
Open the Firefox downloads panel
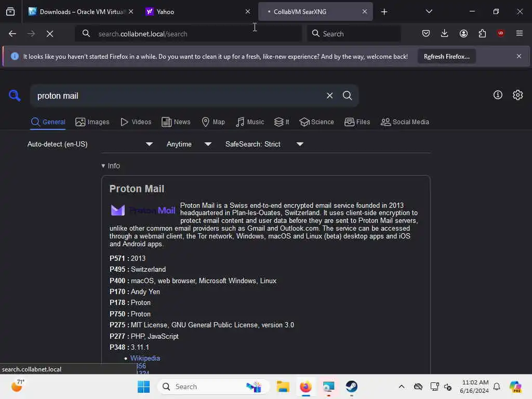coord(445,33)
